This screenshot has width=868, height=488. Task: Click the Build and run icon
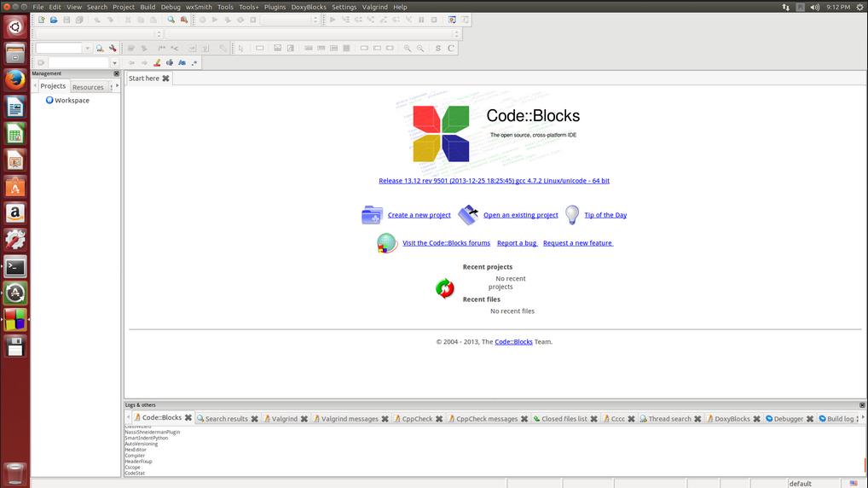pyautogui.click(x=228, y=20)
